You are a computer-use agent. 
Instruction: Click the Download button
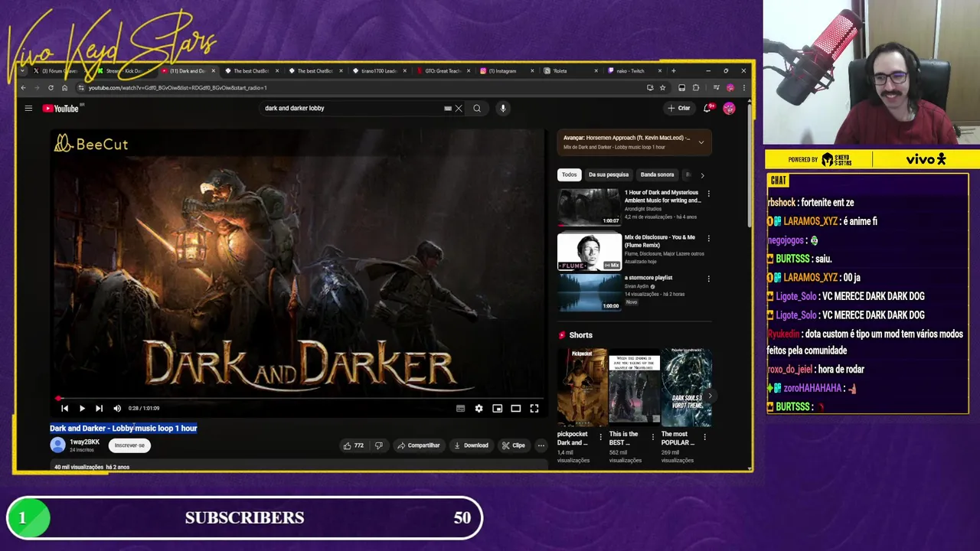(471, 445)
